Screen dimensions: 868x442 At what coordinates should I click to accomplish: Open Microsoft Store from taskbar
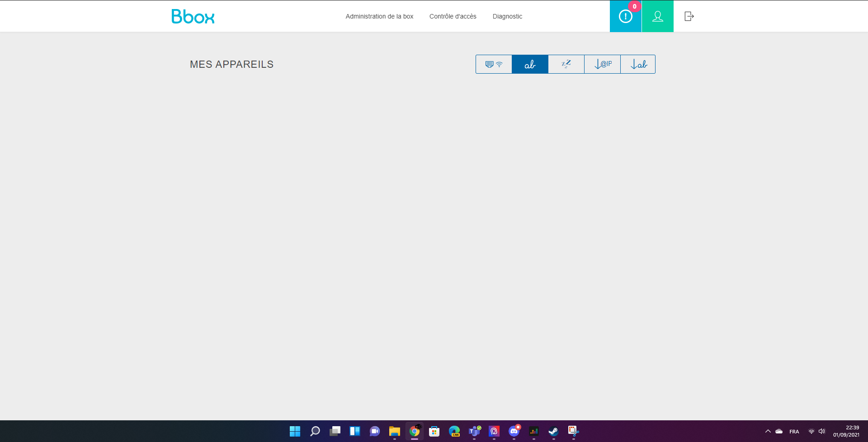click(434, 431)
